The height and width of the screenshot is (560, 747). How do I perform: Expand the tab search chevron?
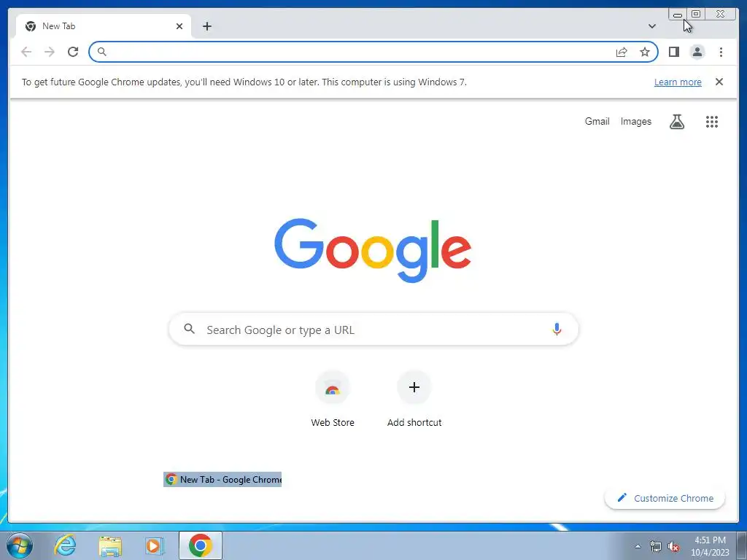click(x=652, y=26)
